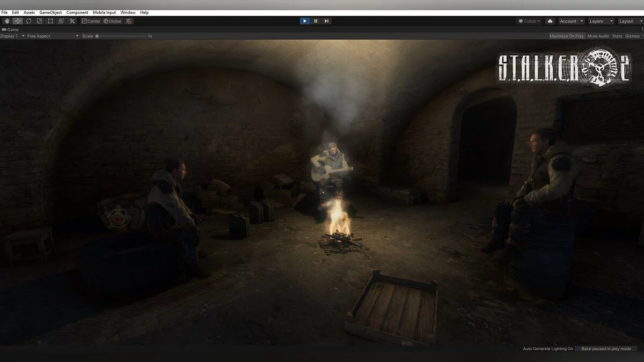Open the Edit menu
Screen dimensions: 644x362
click(x=16, y=12)
